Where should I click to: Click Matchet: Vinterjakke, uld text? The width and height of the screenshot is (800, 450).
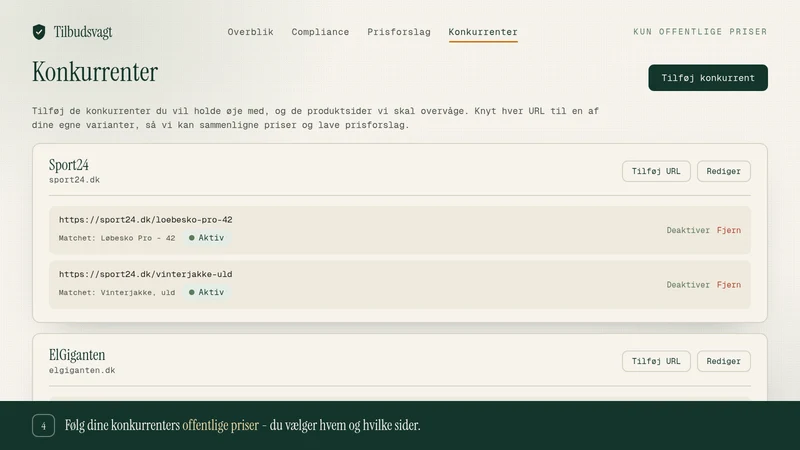coord(117,293)
